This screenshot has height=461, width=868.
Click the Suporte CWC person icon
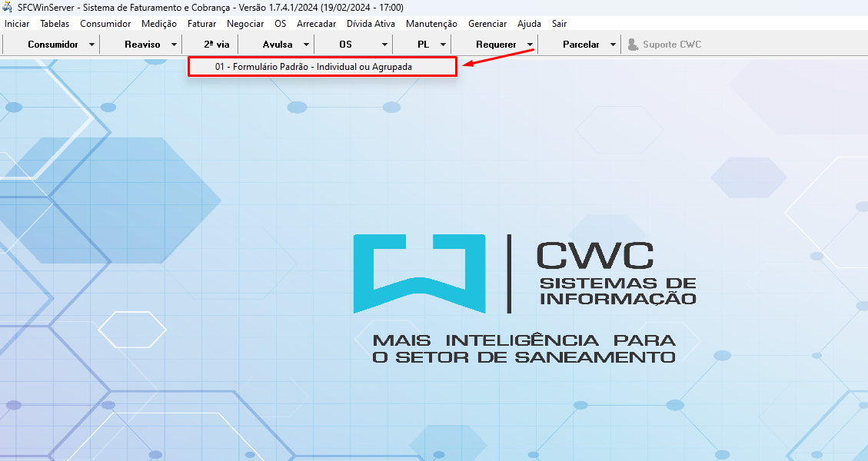(633, 45)
